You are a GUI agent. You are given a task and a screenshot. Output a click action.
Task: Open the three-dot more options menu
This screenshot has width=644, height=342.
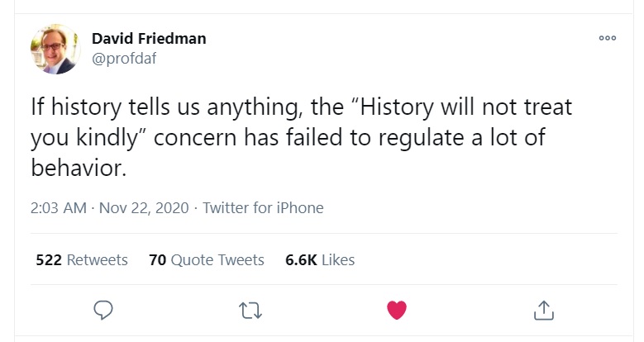pyautogui.click(x=608, y=38)
